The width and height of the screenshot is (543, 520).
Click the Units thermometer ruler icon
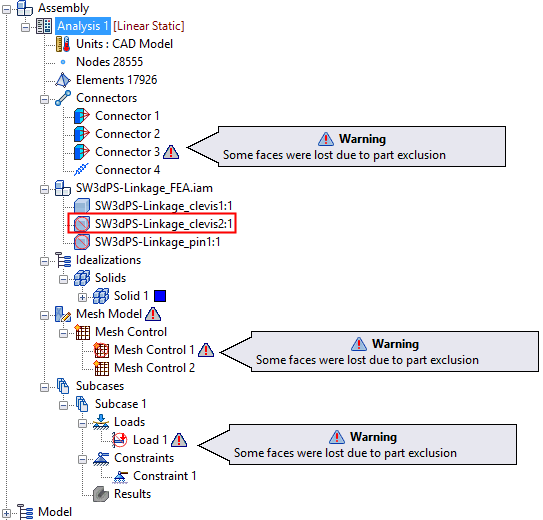[63, 44]
